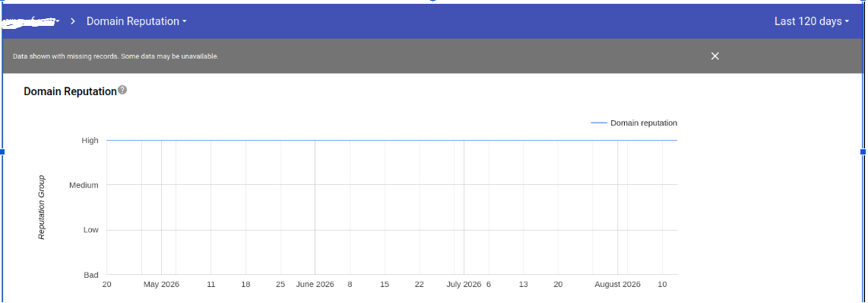This screenshot has height=303, width=868.
Task: Open the Domain Reputation dropdown in header
Action: tap(137, 21)
